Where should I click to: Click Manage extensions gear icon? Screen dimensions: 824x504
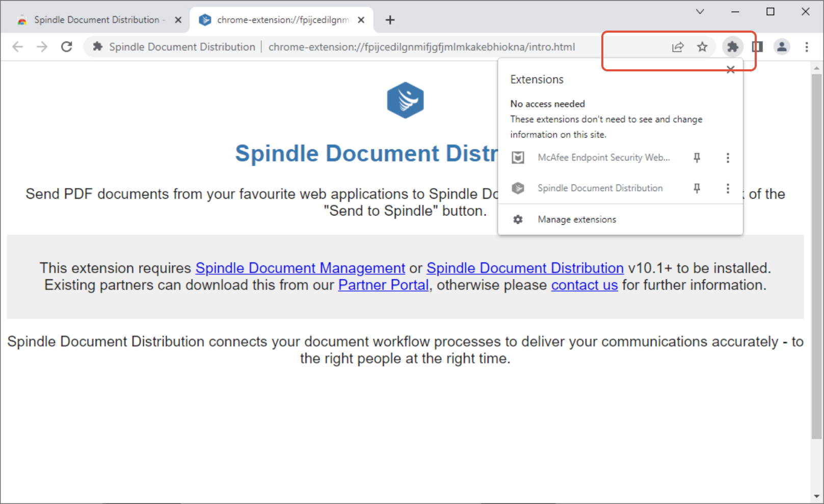tap(518, 220)
